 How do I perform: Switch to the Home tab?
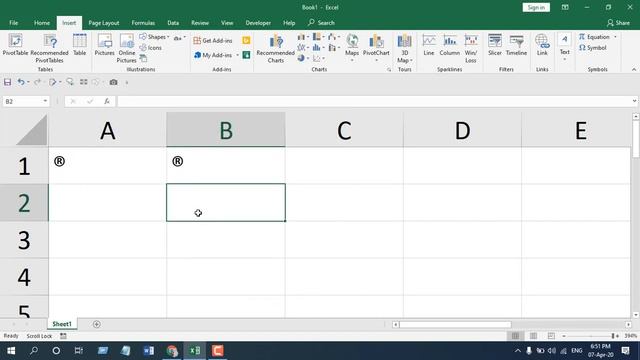click(42, 23)
